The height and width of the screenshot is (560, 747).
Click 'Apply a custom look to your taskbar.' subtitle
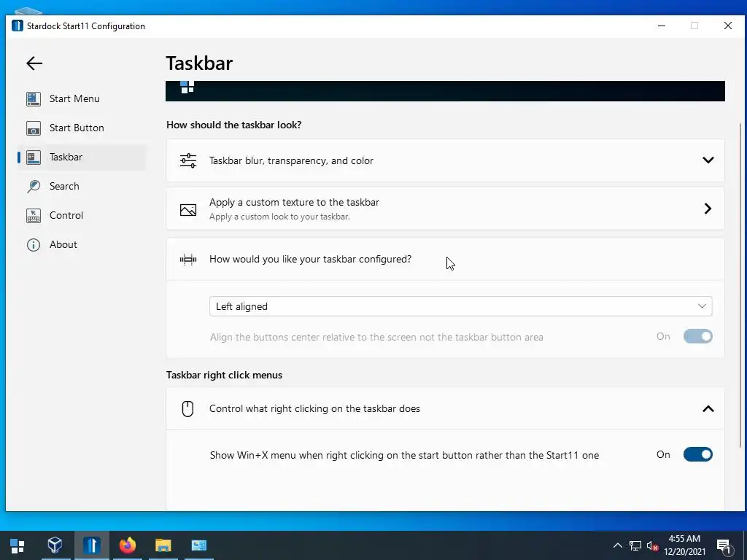point(279,217)
